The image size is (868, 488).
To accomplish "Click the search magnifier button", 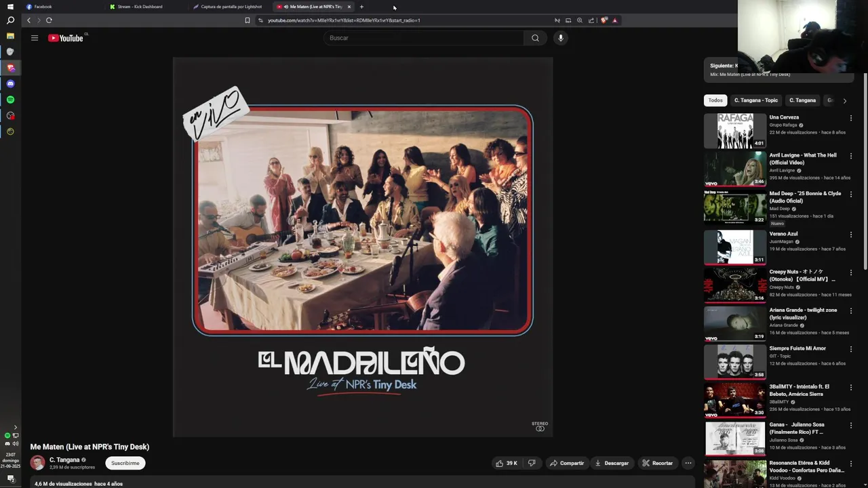I will (x=535, y=38).
